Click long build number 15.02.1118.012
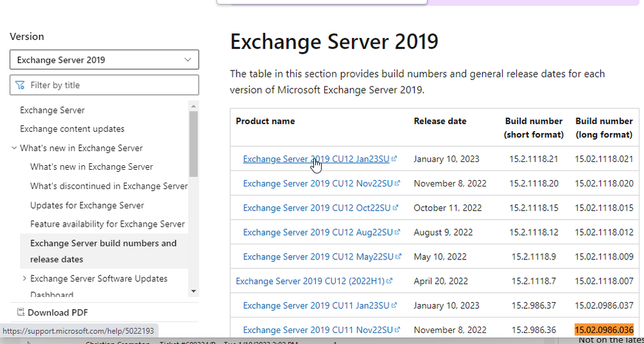 pyautogui.click(x=604, y=232)
